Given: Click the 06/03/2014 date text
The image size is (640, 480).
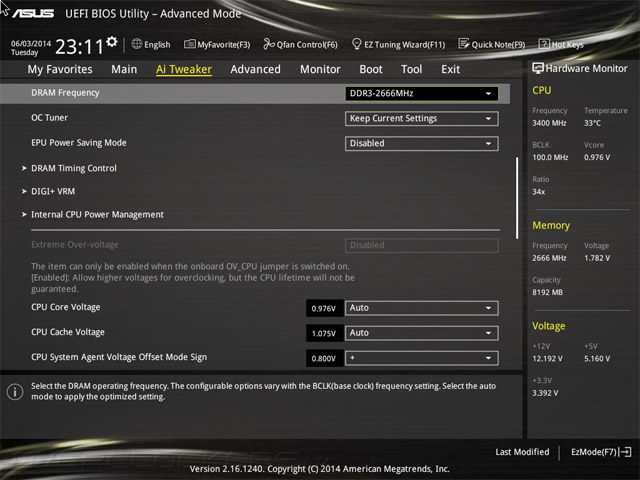Looking at the screenshot, I should (x=31, y=43).
